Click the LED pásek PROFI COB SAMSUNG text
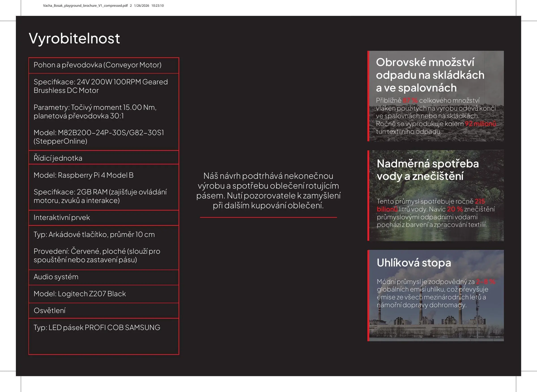This screenshot has height=392, width=537. pos(104,328)
